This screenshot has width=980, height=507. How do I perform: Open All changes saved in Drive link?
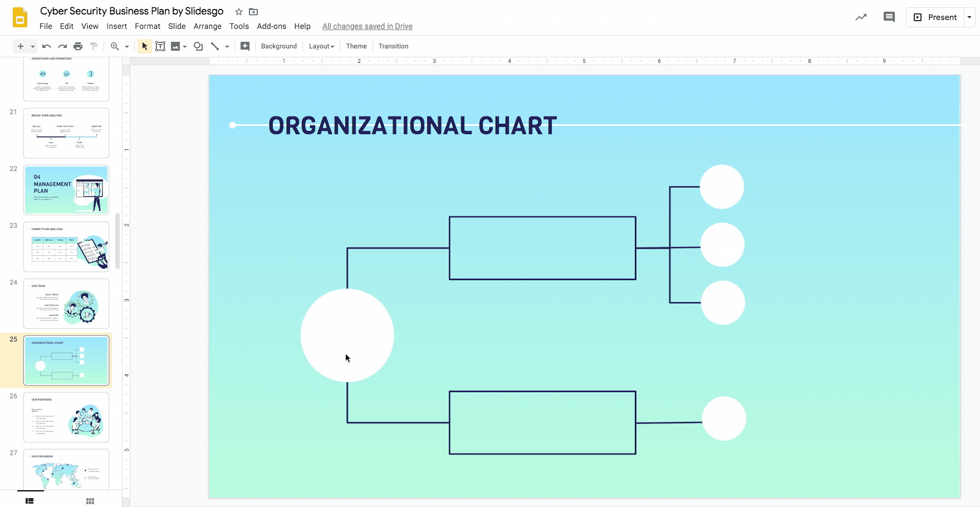coord(367,26)
